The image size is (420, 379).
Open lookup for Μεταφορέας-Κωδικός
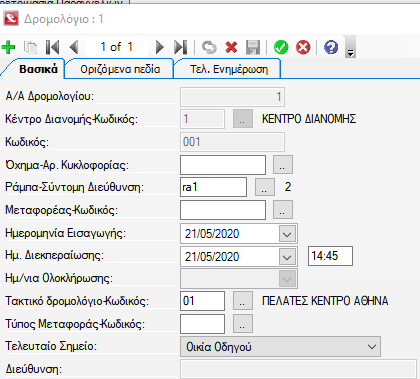pos(283,210)
